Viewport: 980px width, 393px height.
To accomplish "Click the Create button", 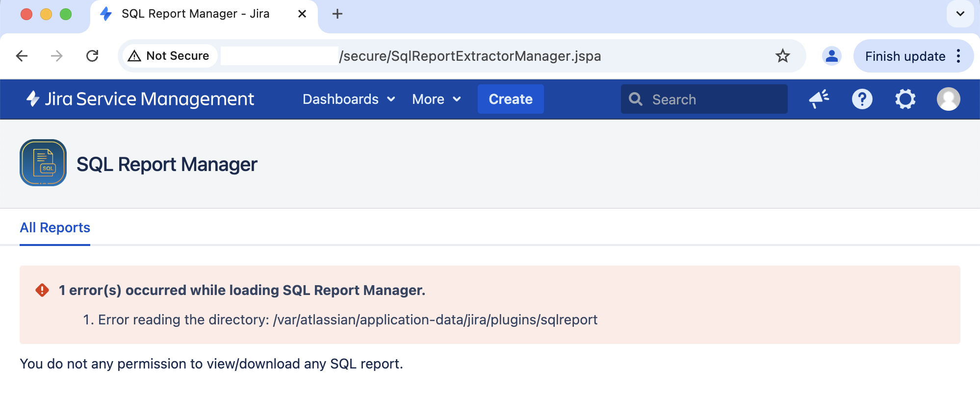I will [510, 99].
